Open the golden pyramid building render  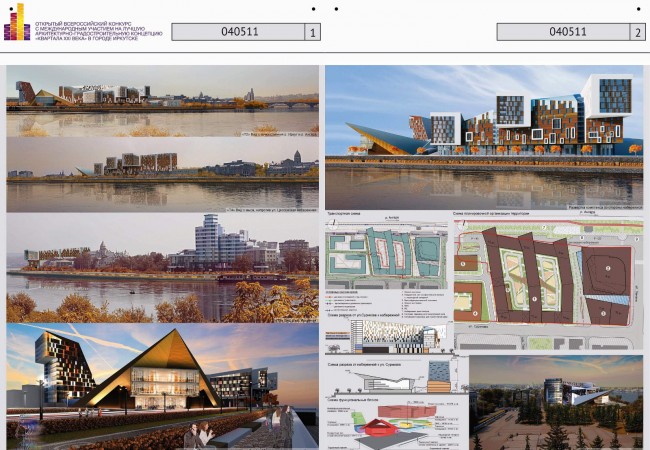[162, 386]
